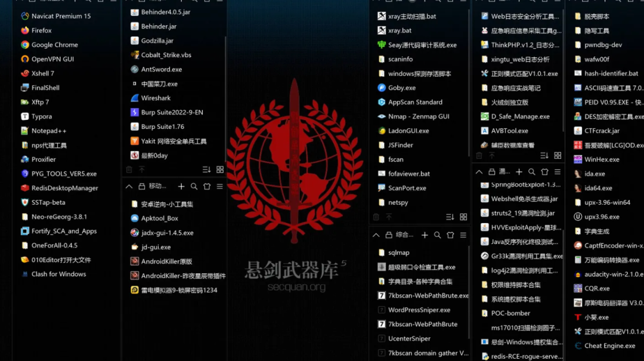The width and height of the screenshot is (644, 361).
Task: Open Xshell 7
Action: point(38,73)
